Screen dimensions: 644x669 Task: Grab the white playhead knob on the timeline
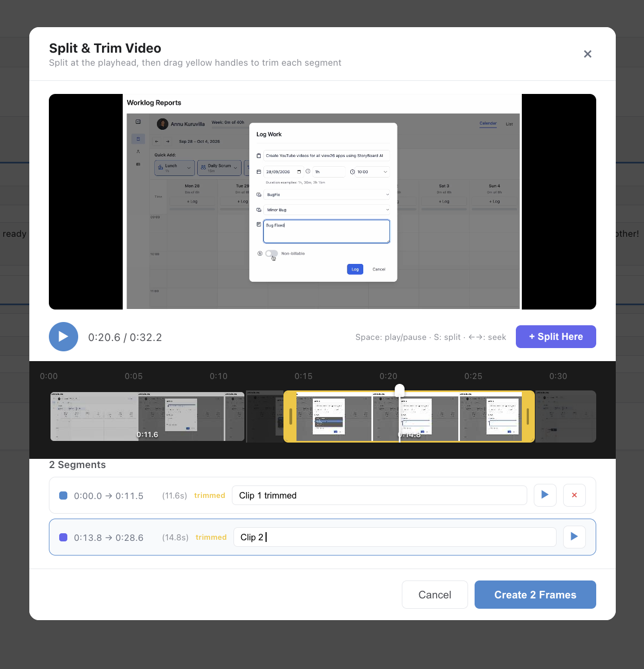(x=400, y=390)
